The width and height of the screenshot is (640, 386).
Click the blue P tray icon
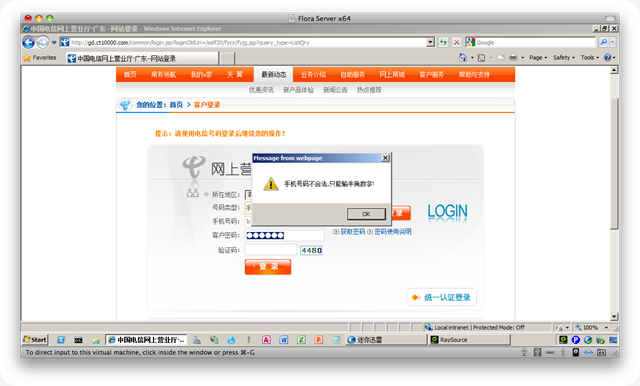tap(576, 340)
